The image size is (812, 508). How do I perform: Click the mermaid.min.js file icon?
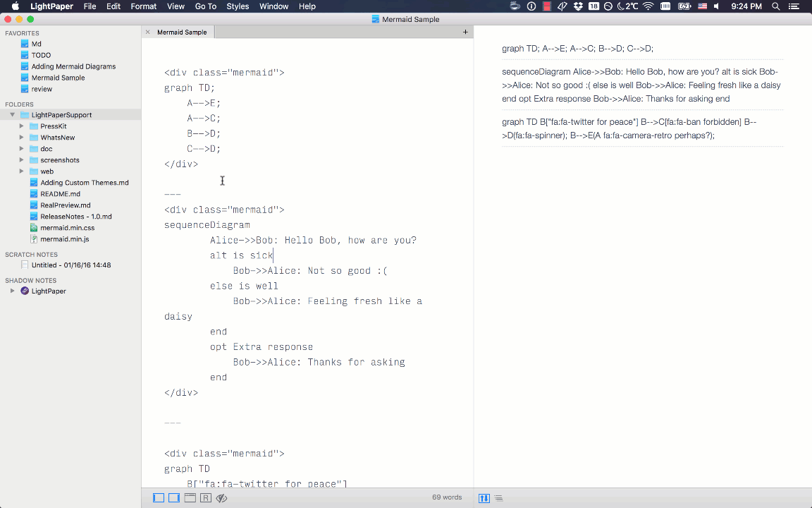(34, 239)
